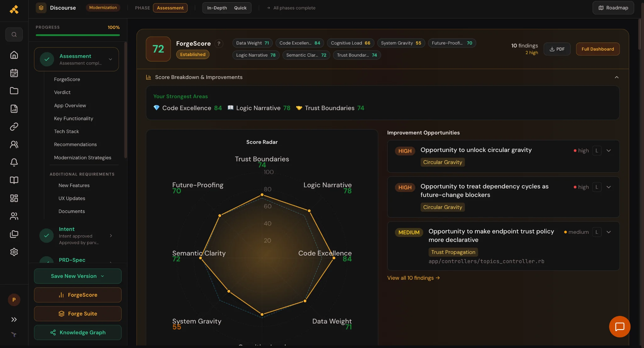644x348 pixels.
Task: Click the Knowledge Graph button
Action: tap(78, 333)
